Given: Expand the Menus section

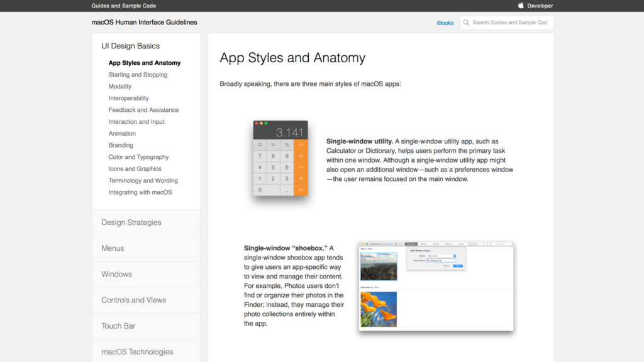Looking at the screenshot, I should point(146,248).
